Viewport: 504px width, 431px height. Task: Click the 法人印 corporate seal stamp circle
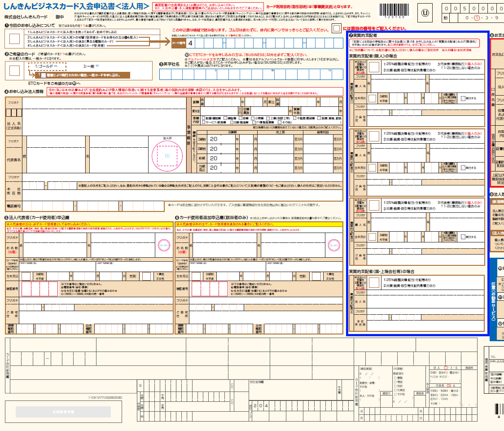point(167,156)
